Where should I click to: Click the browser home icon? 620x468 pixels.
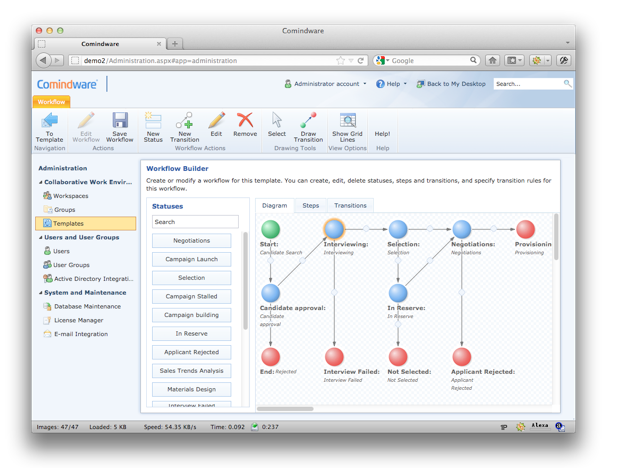(x=493, y=60)
